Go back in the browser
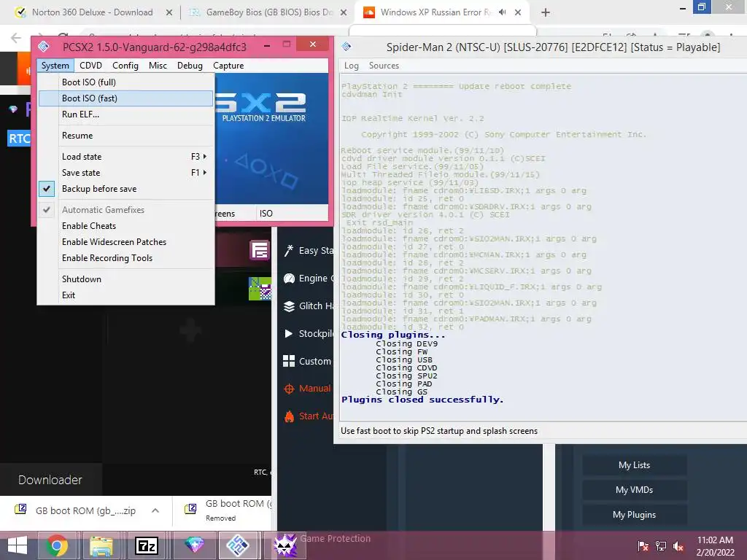Image resolution: width=747 pixels, height=560 pixels. click(16, 38)
